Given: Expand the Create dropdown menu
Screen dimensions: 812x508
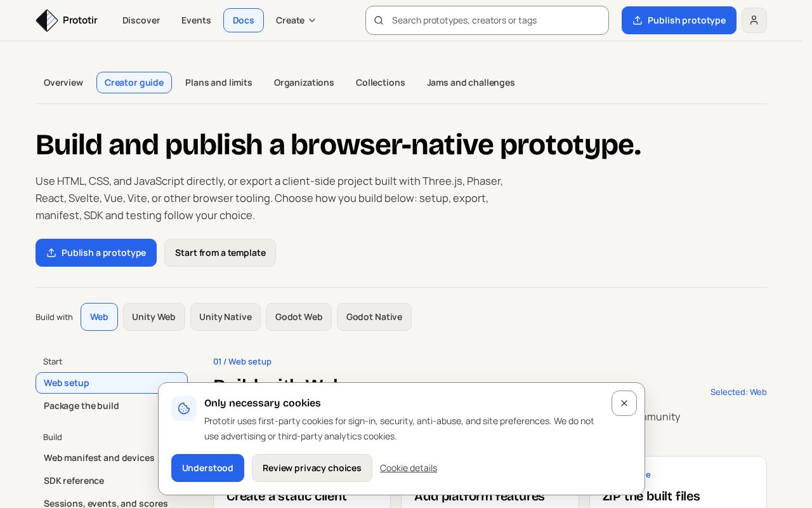Looking at the screenshot, I should tap(296, 20).
